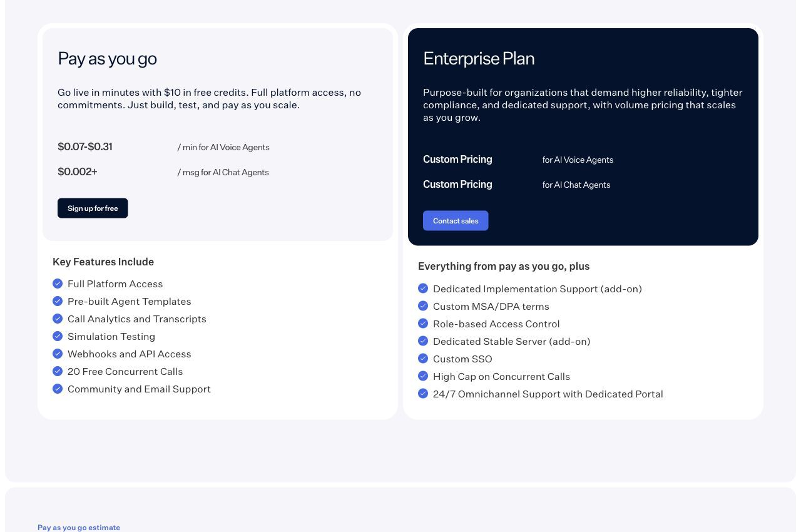Click checkmark icon beside Simulation Testing

point(58,336)
